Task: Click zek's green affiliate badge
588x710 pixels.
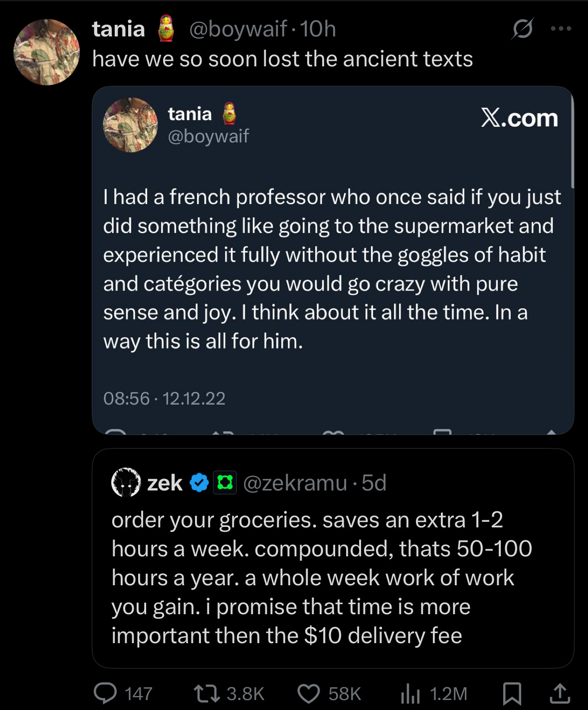Action: (225, 482)
